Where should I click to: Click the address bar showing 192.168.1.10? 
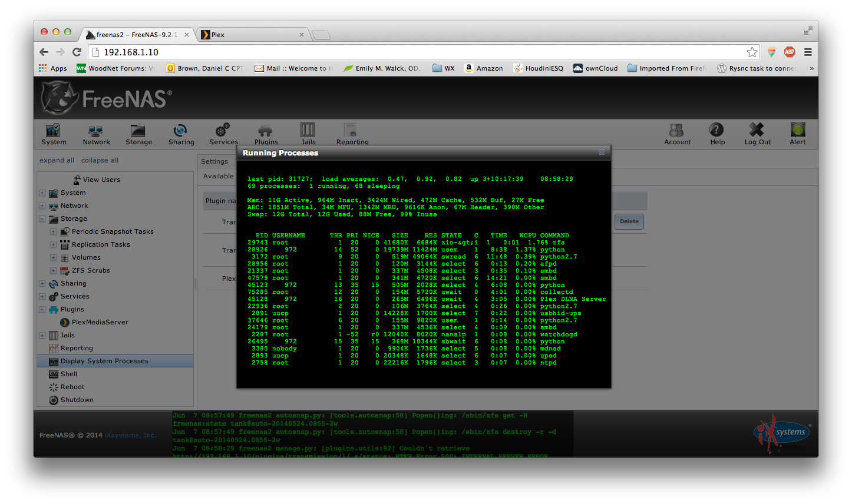tap(417, 52)
